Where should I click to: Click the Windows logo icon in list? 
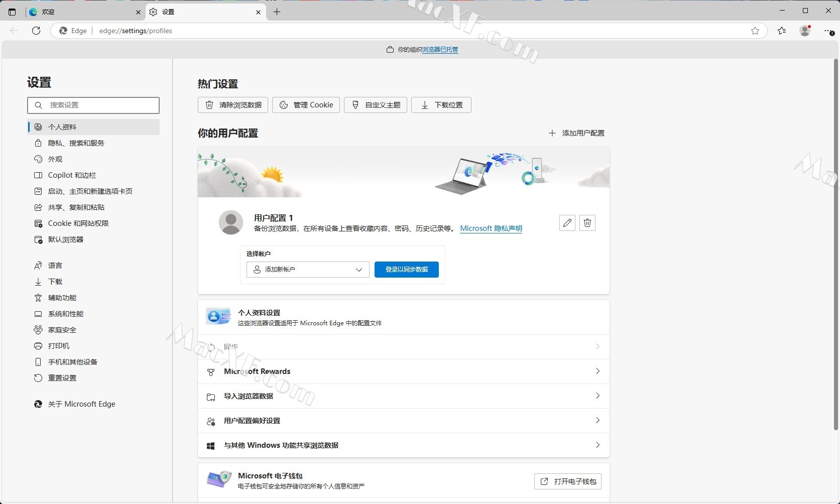211,446
